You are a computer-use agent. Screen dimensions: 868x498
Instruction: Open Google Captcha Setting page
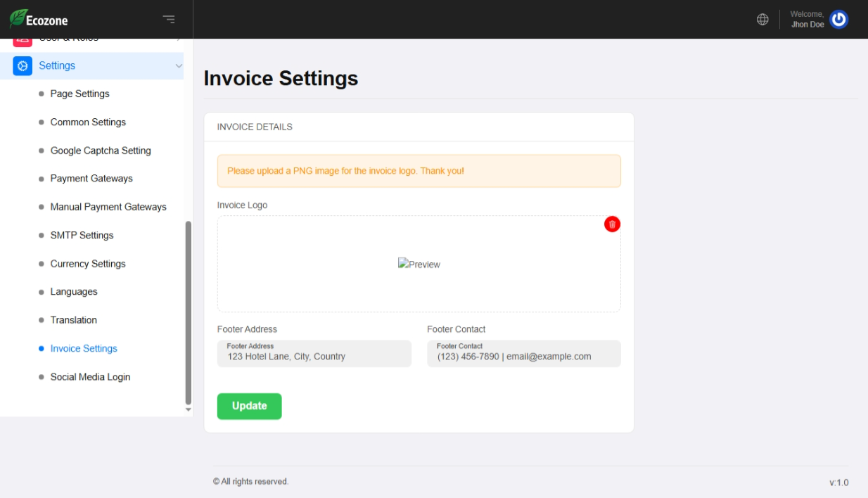pos(101,151)
